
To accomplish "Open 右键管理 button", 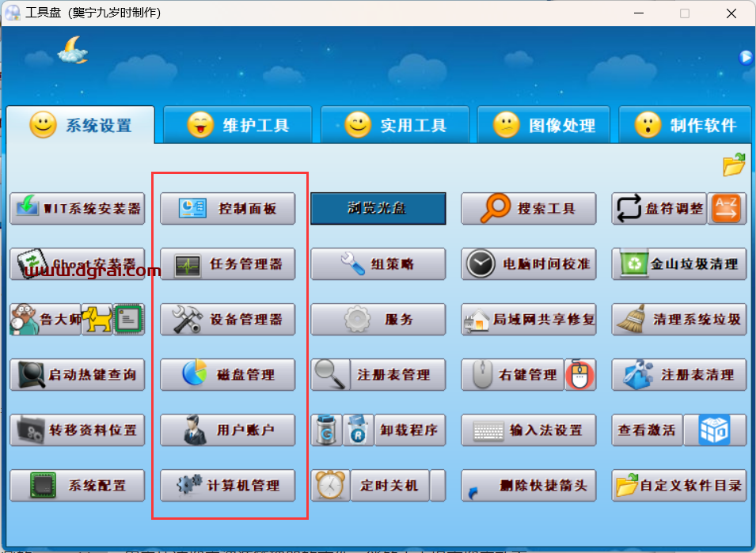I will (512, 375).
